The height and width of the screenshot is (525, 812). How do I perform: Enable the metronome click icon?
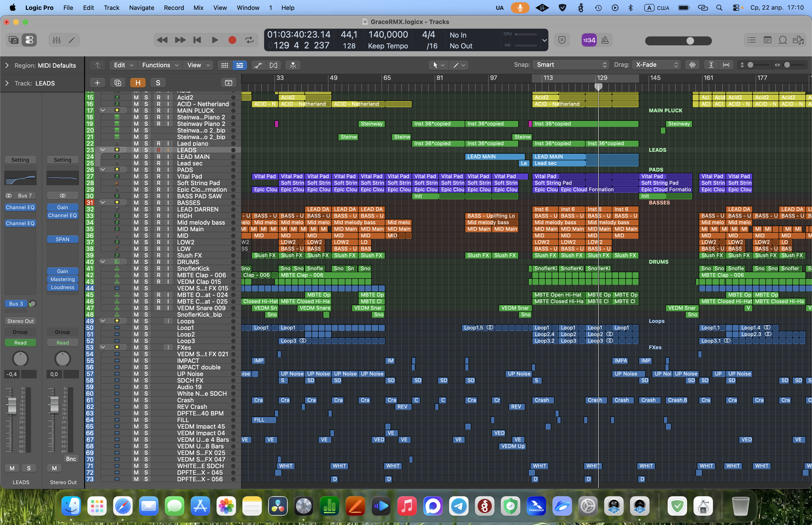click(605, 40)
